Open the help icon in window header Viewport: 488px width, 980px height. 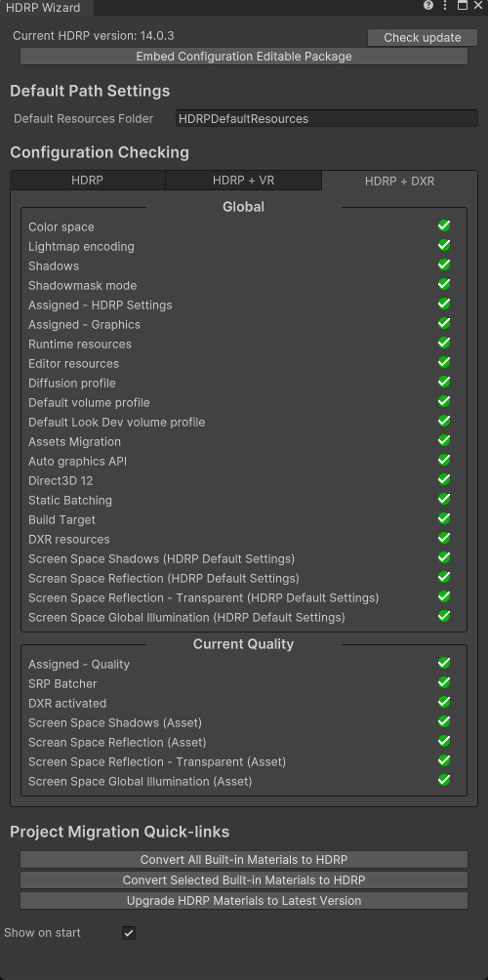point(428,6)
